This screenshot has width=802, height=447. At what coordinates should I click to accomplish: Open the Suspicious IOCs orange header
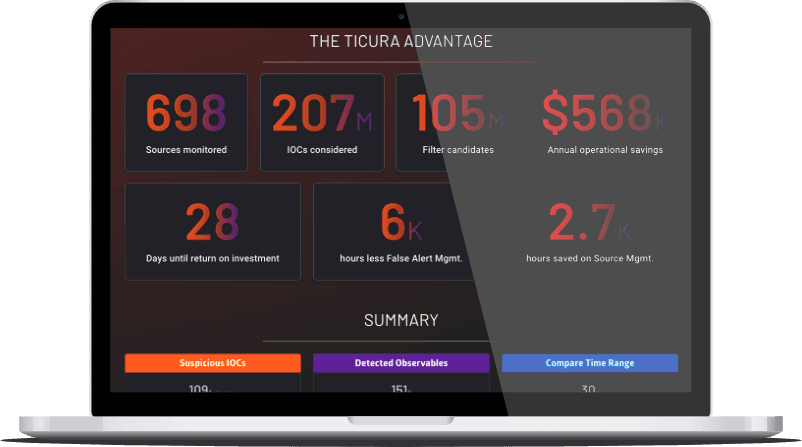click(x=213, y=363)
